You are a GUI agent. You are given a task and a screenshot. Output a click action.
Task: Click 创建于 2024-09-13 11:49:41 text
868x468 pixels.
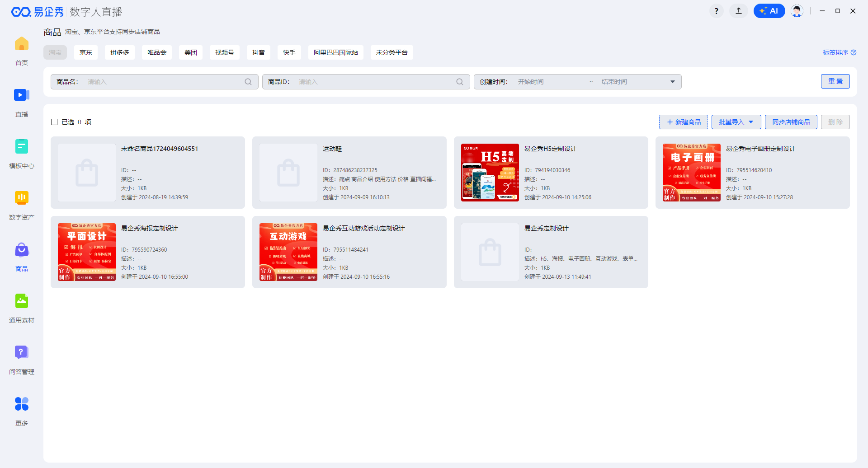pos(557,277)
